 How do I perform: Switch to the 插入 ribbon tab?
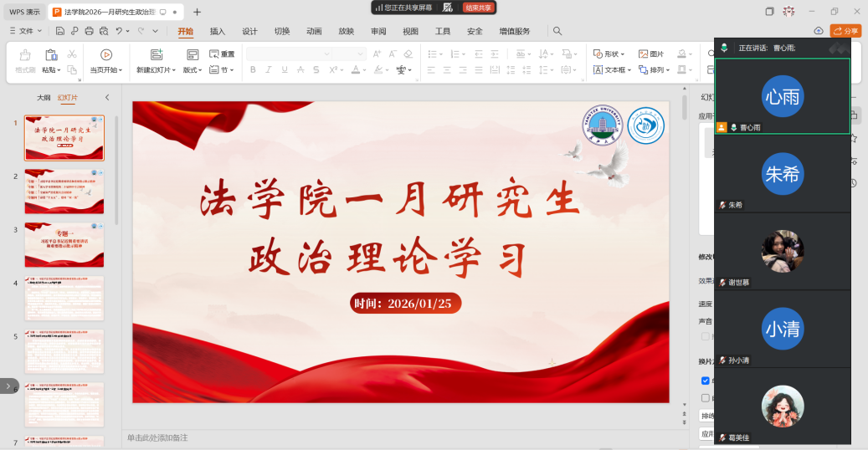[218, 31]
